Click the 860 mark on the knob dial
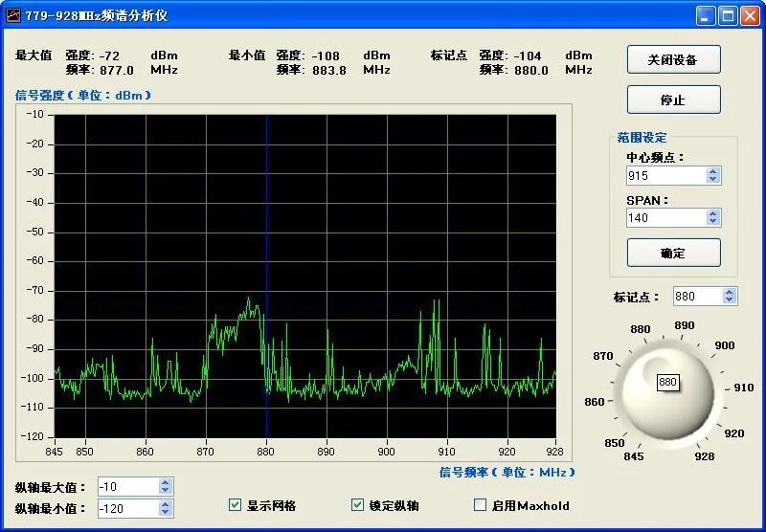Image resolution: width=766 pixels, height=532 pixels. click(595, 402)
